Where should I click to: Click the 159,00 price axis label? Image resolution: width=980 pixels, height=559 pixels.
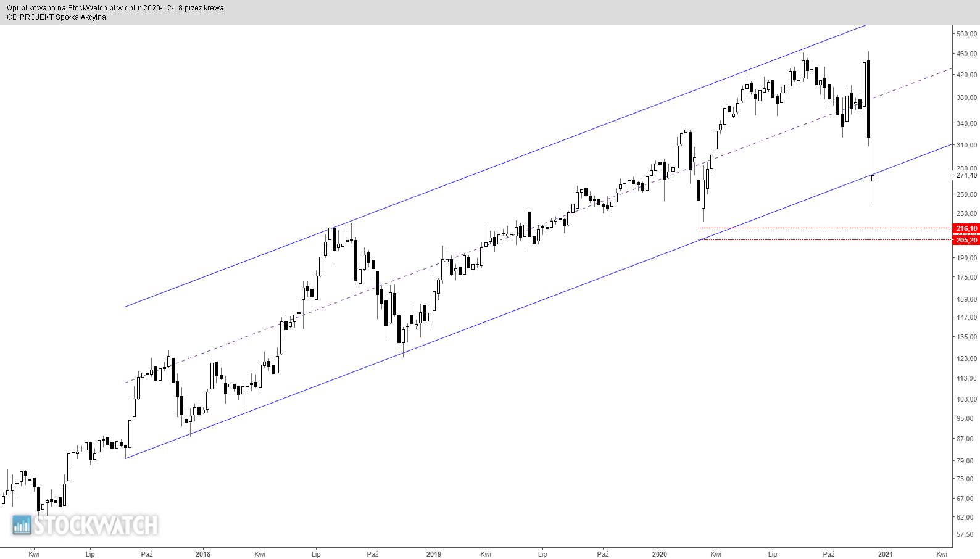point(966,299)
